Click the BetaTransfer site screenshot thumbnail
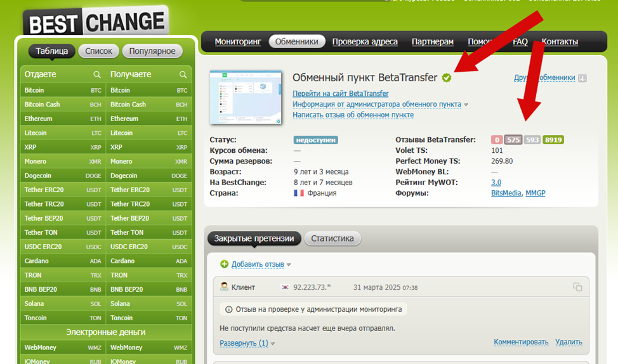Image resolution: width=618 pixels, height=364 pixels. (x=246, y=97)
